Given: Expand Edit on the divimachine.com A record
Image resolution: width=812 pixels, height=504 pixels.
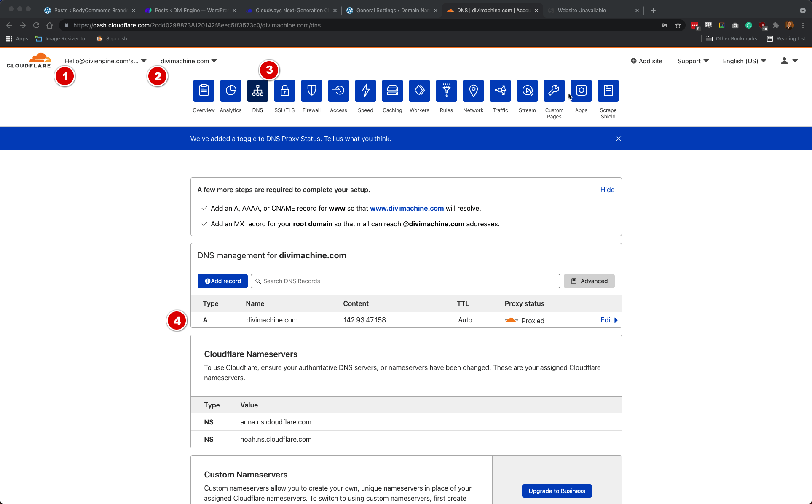Looking at the screenshot, I should pos(609,320).
